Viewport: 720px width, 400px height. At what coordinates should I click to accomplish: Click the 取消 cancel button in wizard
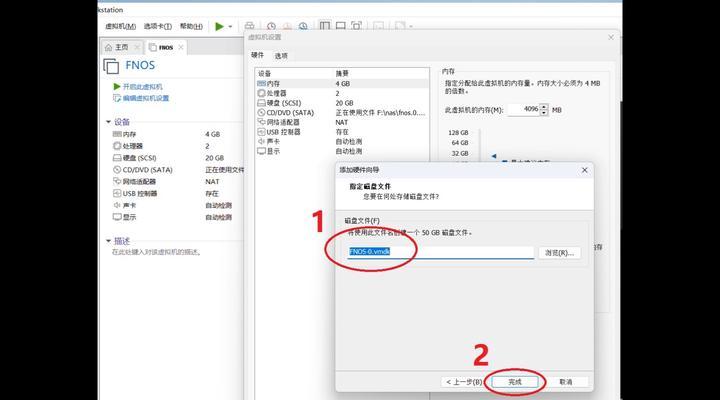[566, 382]
